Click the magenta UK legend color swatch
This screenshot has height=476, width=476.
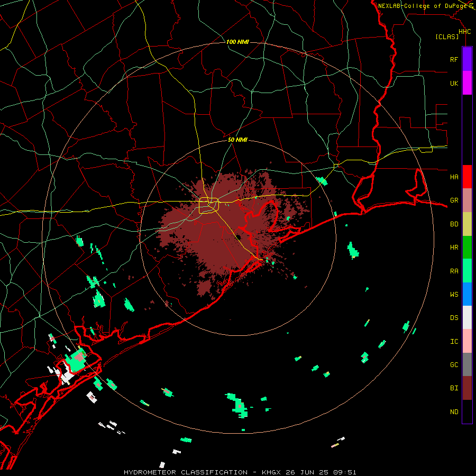pos(467,83)
